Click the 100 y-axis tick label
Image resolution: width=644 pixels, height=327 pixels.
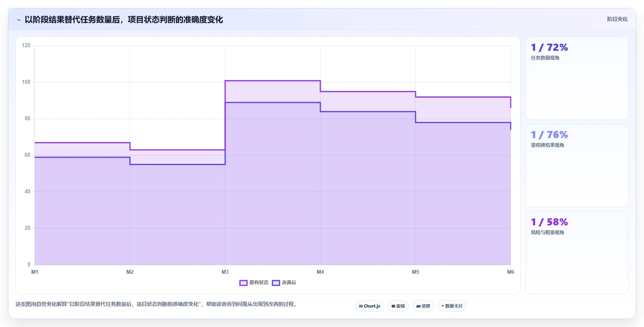click(26, 82)
